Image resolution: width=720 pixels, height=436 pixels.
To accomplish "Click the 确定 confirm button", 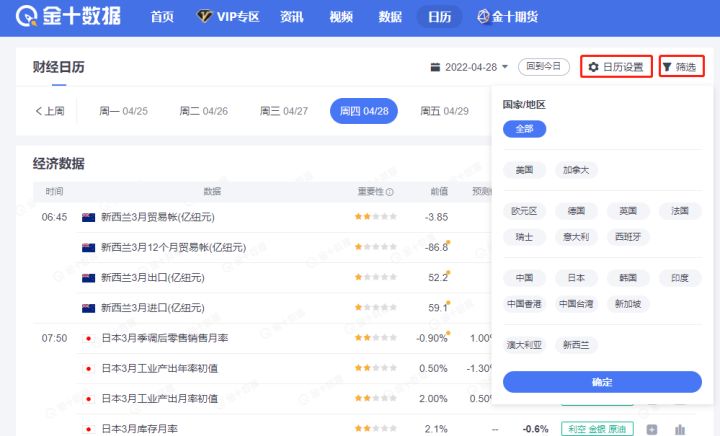I will [x=602, y=382].
